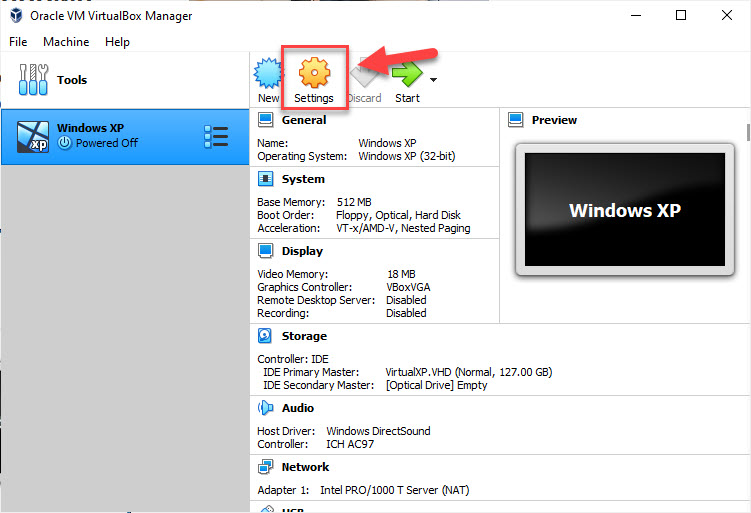Minimize the VirtualBox Manager window
751x513 pixels.
(636, 15)
